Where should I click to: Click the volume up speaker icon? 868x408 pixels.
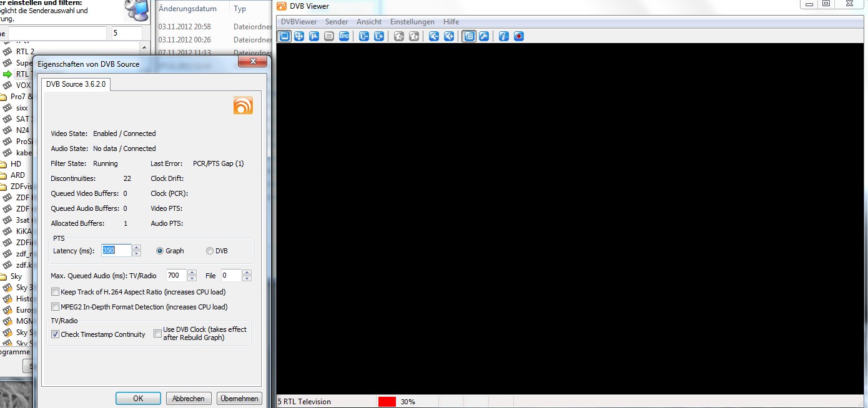click(x=449, y=36)
